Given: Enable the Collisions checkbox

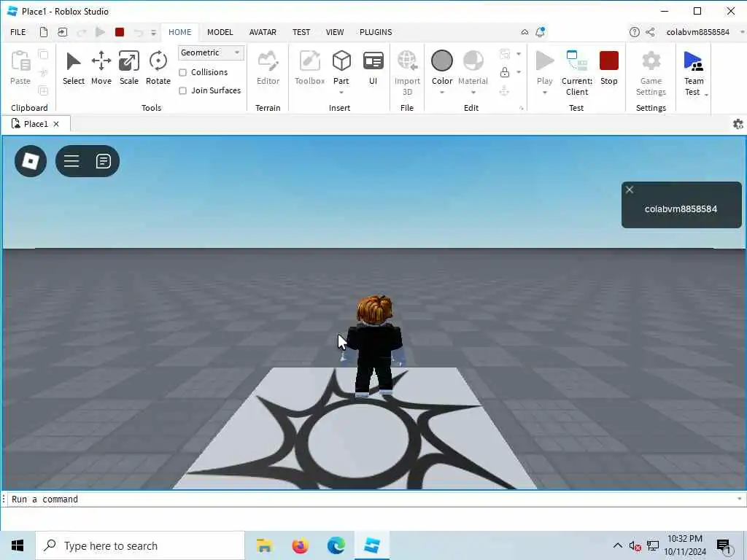Looking at the screenshot, I should pos(182,72).
